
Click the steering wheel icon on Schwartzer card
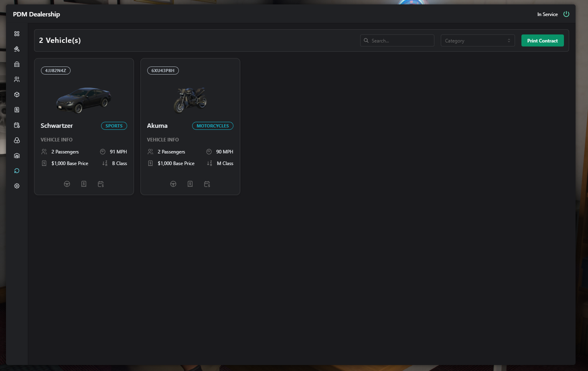[67, 184]
